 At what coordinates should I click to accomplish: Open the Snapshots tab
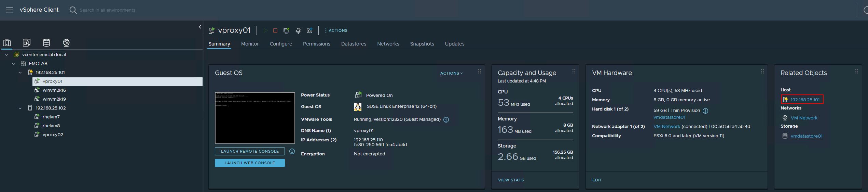pos(422,44)
